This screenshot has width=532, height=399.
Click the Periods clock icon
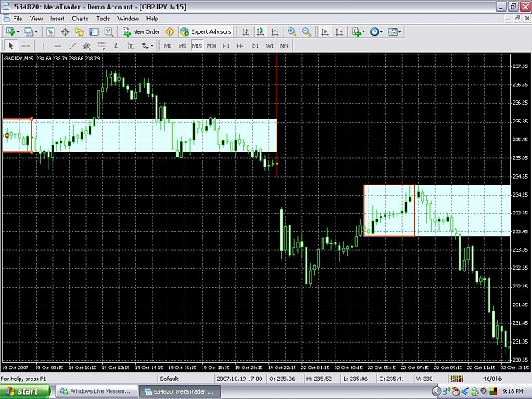[x=375, y=31]
